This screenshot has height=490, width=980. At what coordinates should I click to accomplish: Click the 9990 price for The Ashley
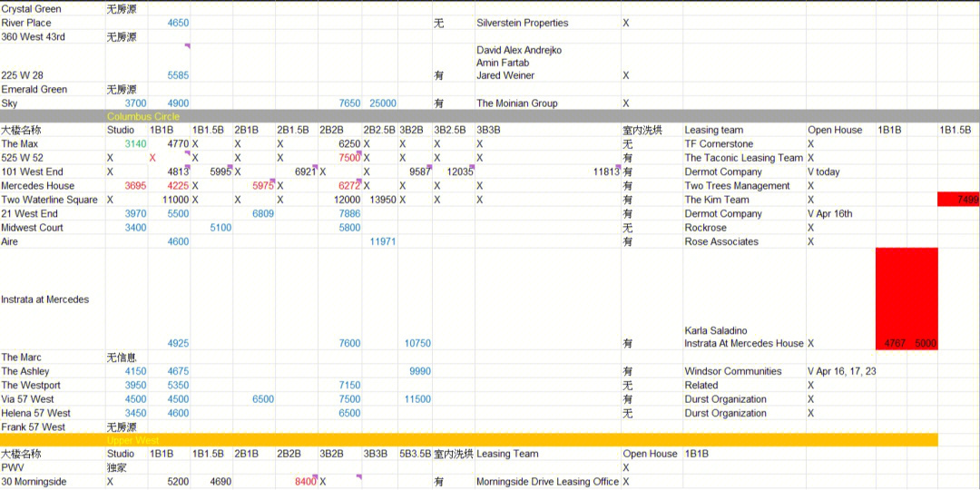[x=420, y=371]
